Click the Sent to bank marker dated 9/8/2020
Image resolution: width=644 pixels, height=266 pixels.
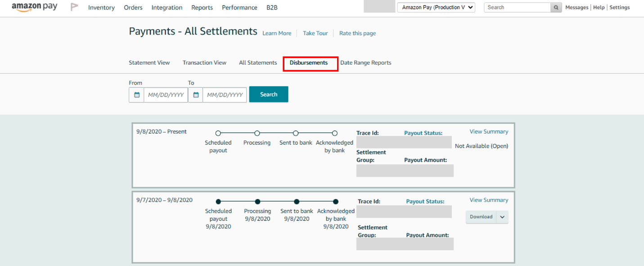pos(297,202)
